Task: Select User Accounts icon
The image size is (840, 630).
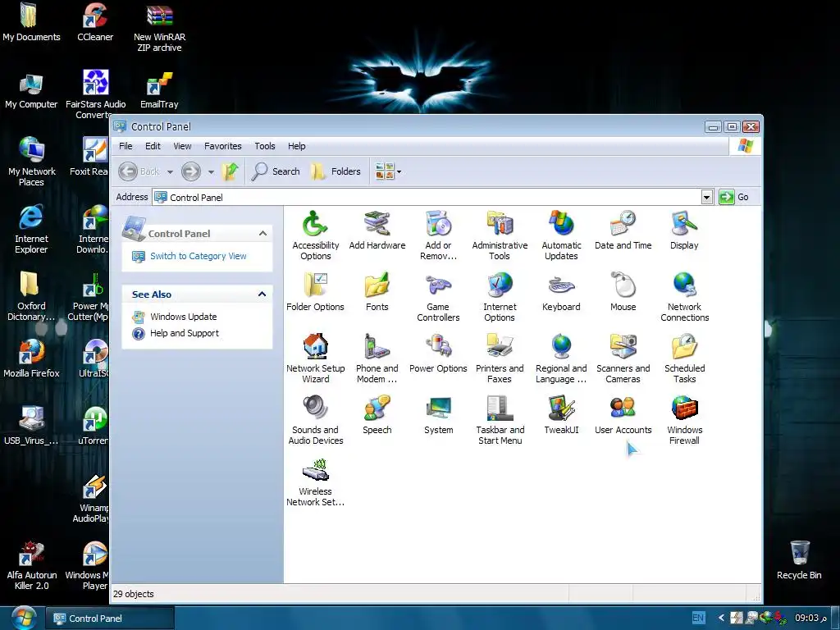Action: [x=623, y=415]
